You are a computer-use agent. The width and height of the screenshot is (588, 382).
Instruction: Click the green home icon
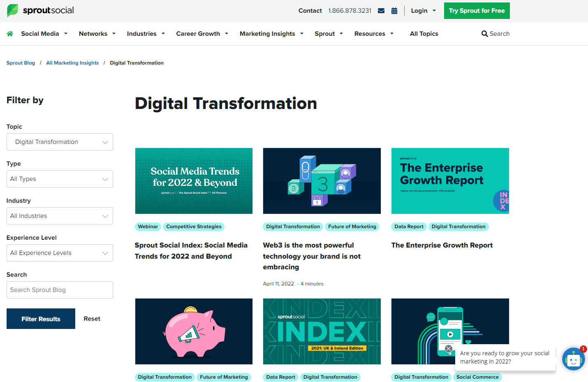[10, 34]
